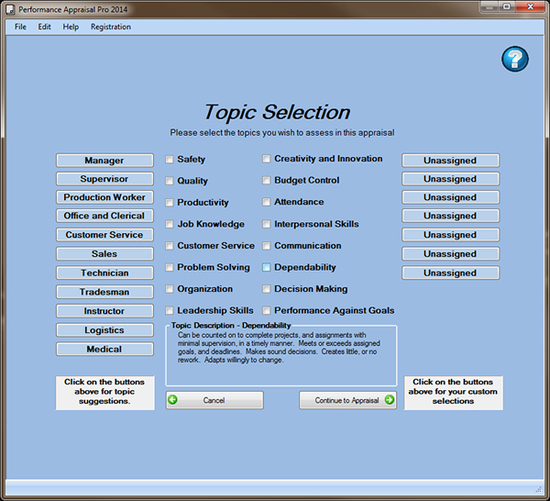The width and height of the screenshot is (550, 501).
Task: Check the Safety topic checkbox
Action: click(x=169, y=160)
